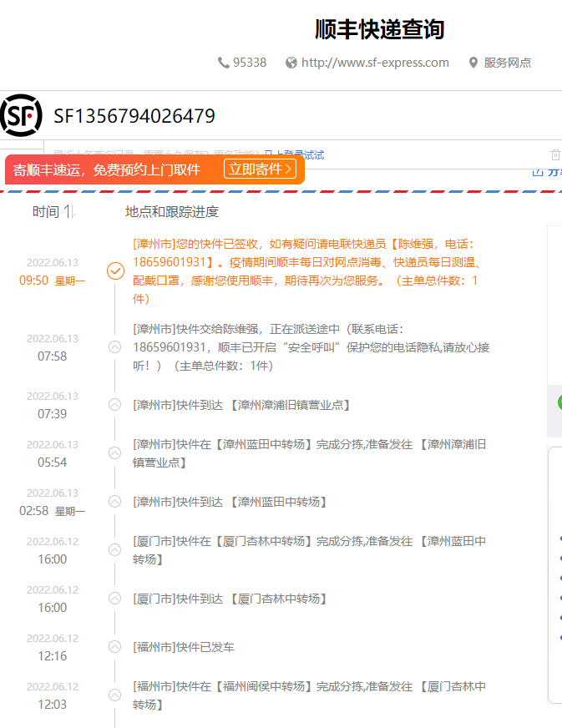Click the location pin icon beside 服务网点
The image size is (562, 728).
pyautogui.click(x=473, y=63)
